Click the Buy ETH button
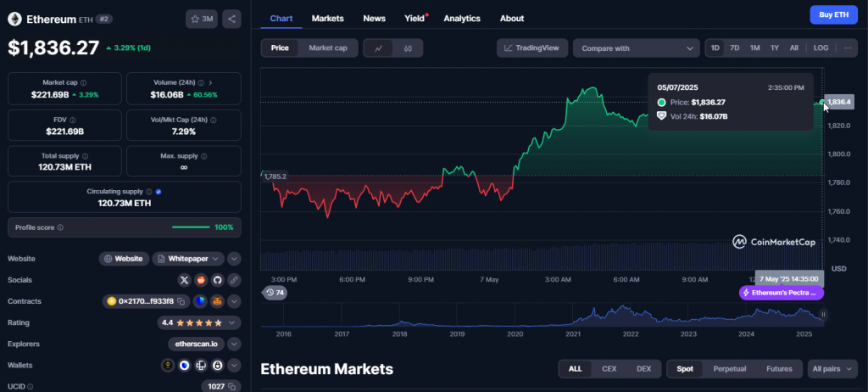The height and width of the screenshot is (392, 868). click(834, 15)
